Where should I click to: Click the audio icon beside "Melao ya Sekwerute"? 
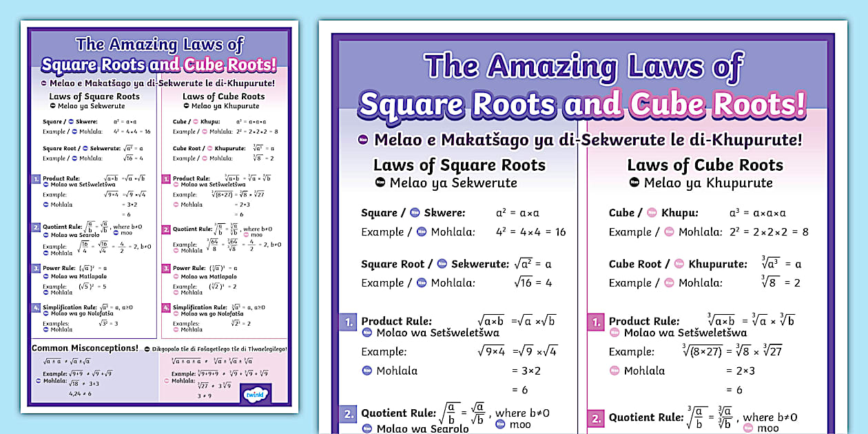381,183
